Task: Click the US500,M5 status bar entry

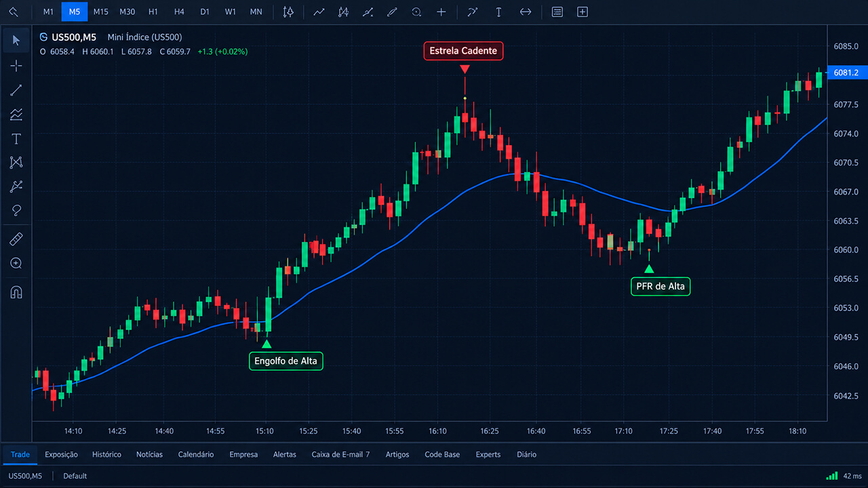Action: (25, 476)
